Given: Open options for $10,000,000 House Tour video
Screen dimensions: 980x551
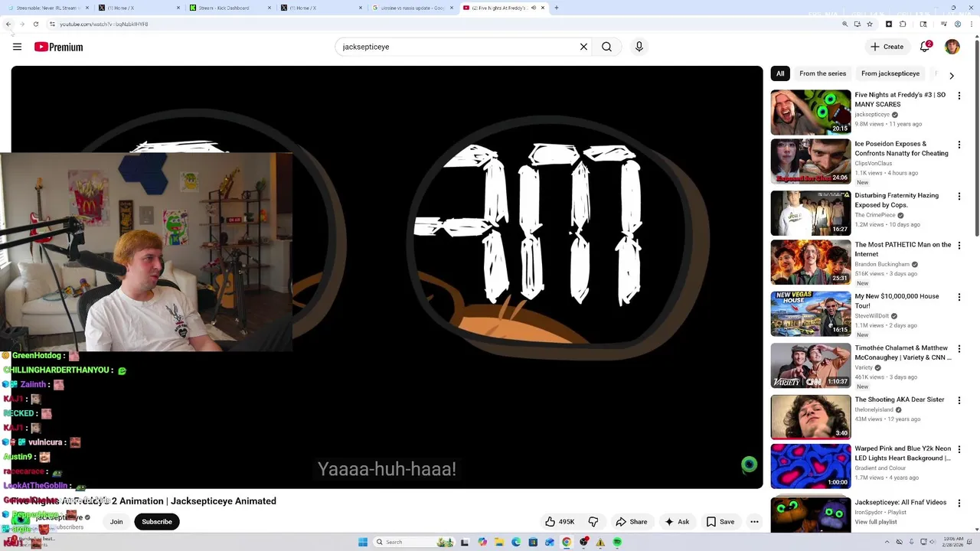Looking at the screenshot, I should pos(959,297).
